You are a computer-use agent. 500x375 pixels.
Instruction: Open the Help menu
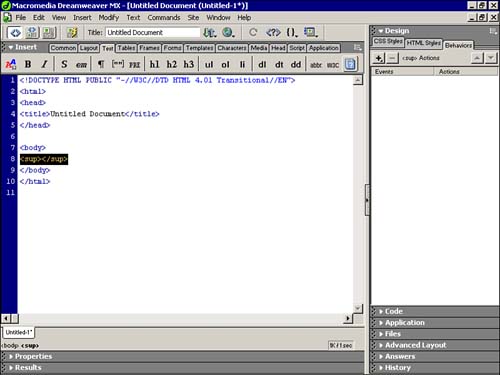pyautogui.click(x=244, y=18)
